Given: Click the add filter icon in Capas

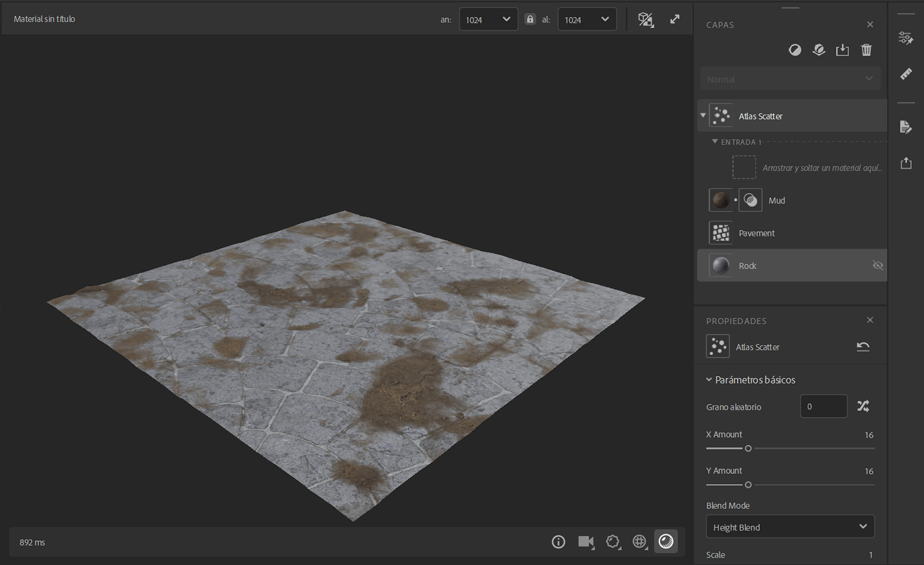Looking at the screenshot, I should click(795, 50).
